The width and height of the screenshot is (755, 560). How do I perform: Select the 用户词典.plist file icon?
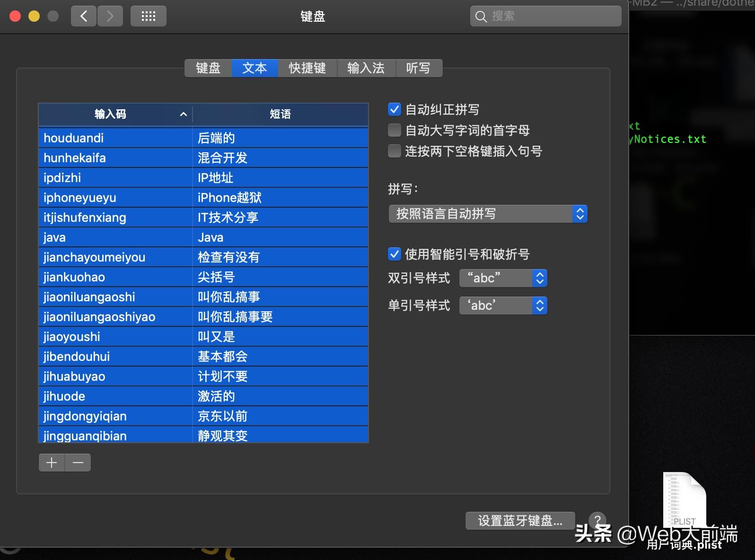coord(685,500)
